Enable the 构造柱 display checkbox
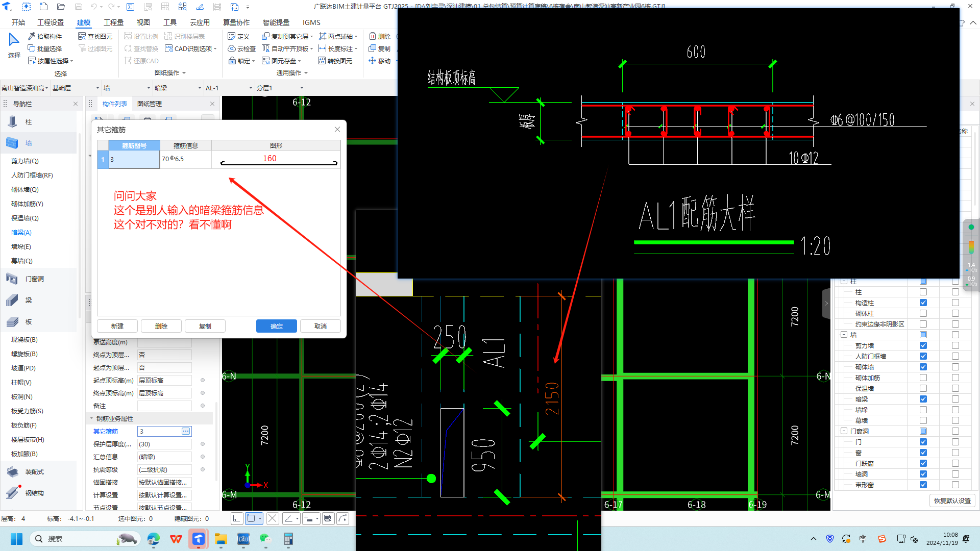Viewport: 980px width, 551px height. (x=923, y=303)
